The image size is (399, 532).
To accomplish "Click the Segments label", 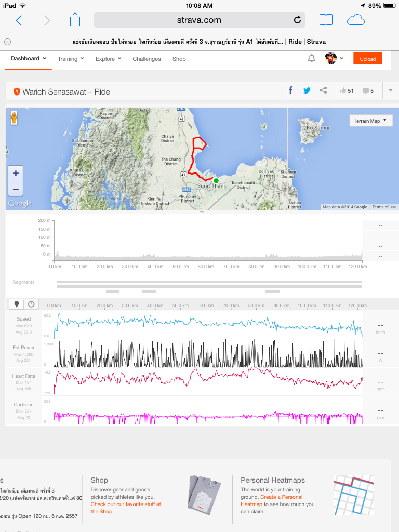I will pos(23,282).
